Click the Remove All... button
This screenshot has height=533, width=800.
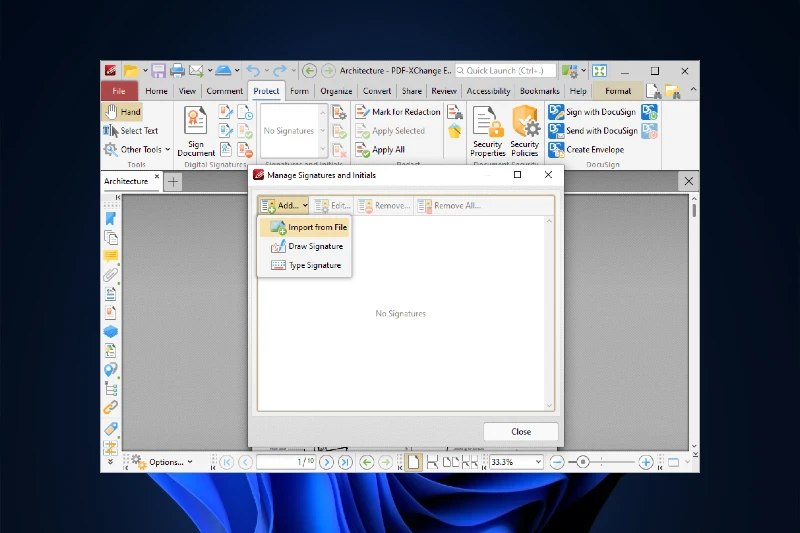[449, 206]
